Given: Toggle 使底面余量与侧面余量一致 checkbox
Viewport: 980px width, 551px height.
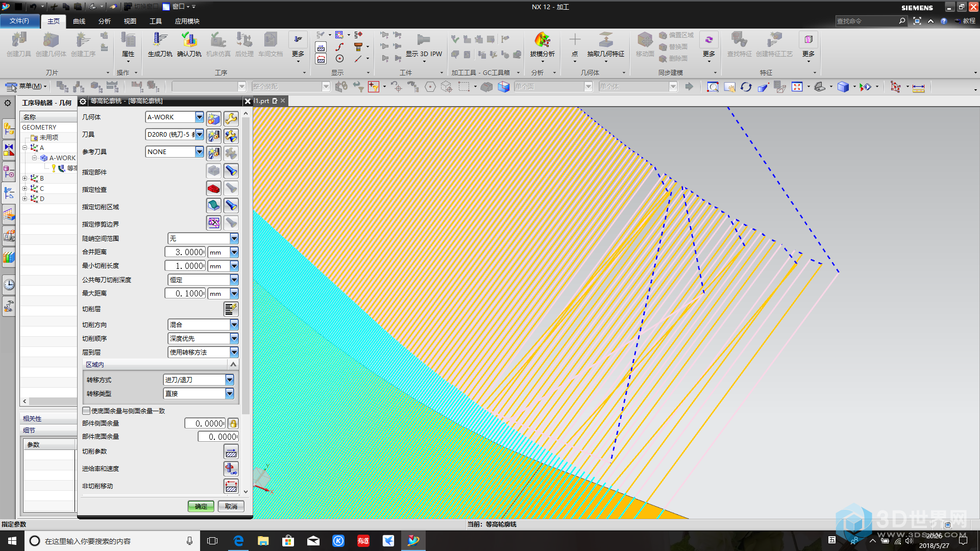Looking at the screenshot, I should [84, 410].
